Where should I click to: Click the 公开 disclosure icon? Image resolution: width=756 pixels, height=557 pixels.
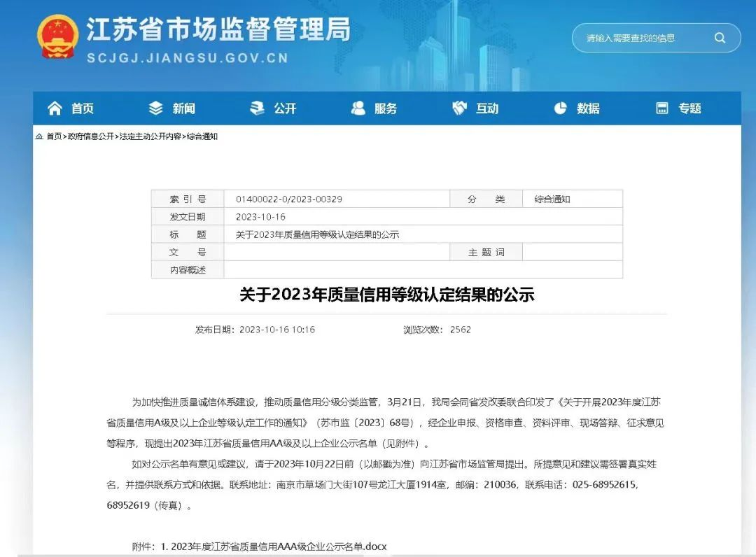258,108
